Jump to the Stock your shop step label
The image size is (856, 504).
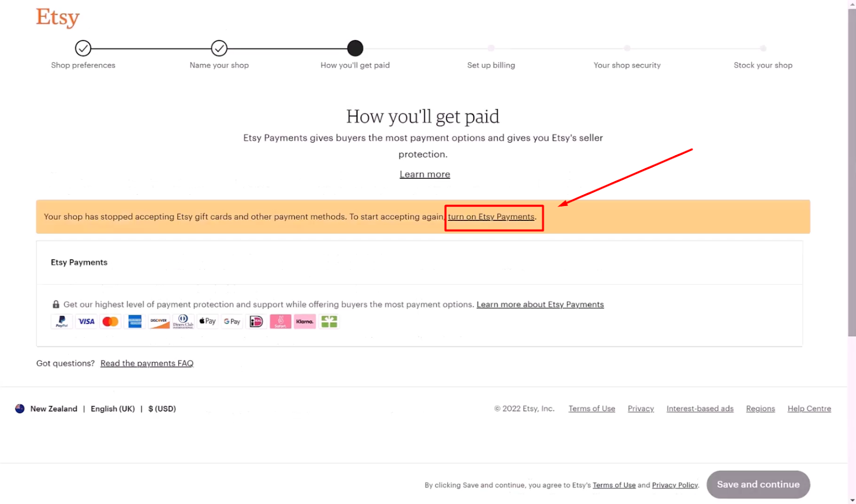pyautogui.click(x=763, y=65)
